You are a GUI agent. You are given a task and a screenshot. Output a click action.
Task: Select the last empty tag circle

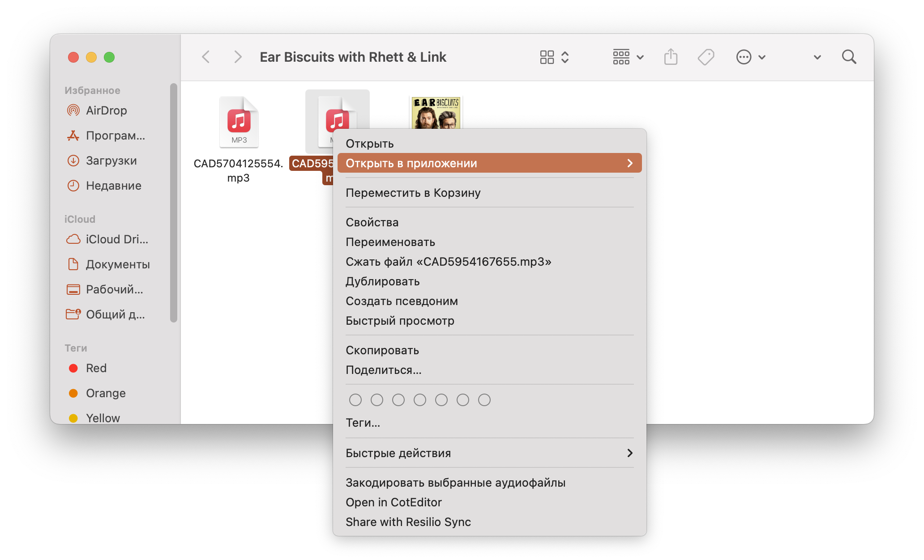pos(484,400)
